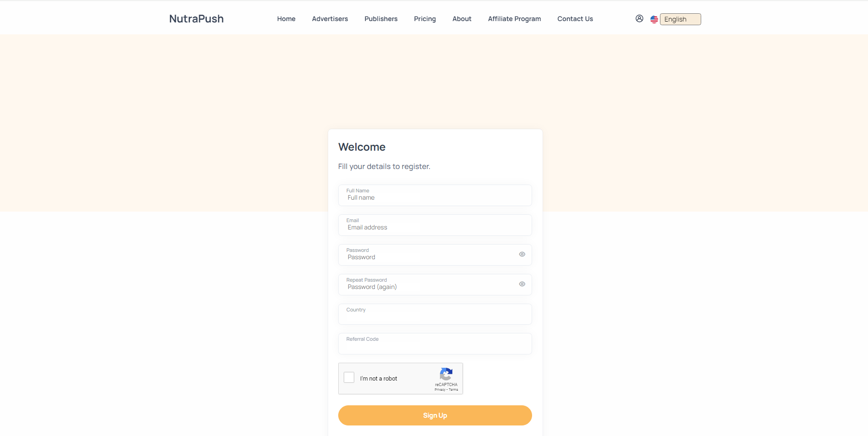Click the NutraPush logo

click(196, 19)
